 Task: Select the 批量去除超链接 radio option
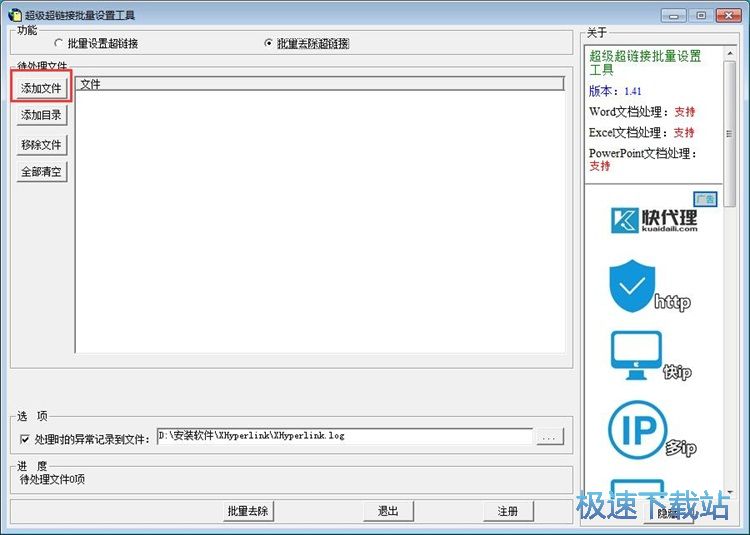coord(307,44)
